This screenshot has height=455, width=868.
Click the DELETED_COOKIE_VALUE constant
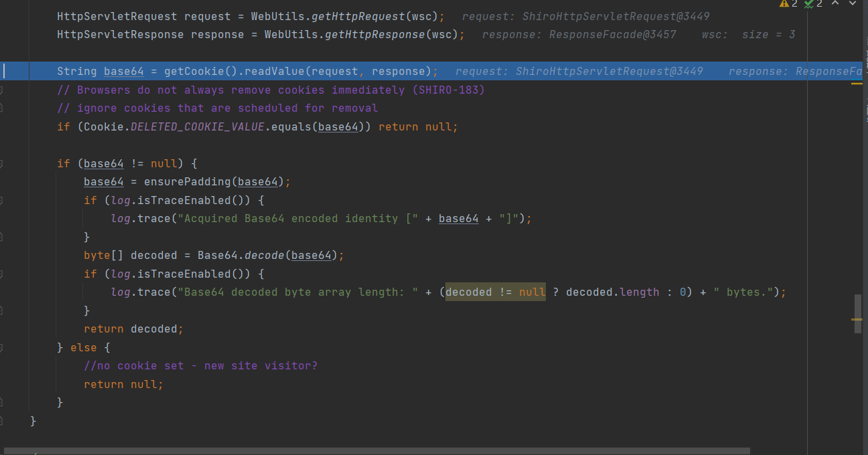[x=197, y=126]
